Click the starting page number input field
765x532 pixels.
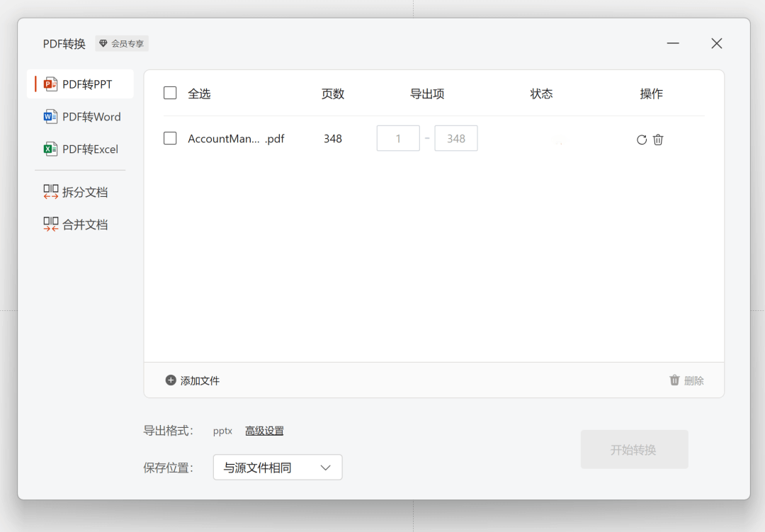398,138
